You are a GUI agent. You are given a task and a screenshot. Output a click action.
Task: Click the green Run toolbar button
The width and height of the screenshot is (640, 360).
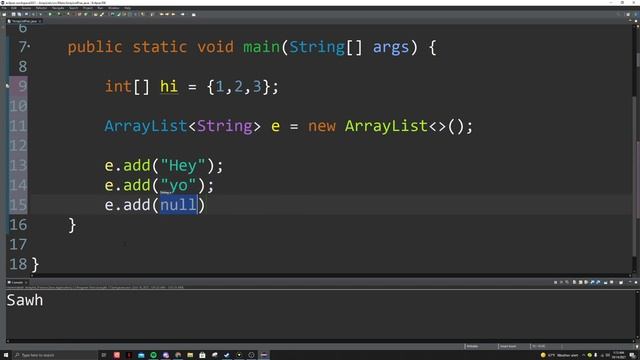click(51, 14)
